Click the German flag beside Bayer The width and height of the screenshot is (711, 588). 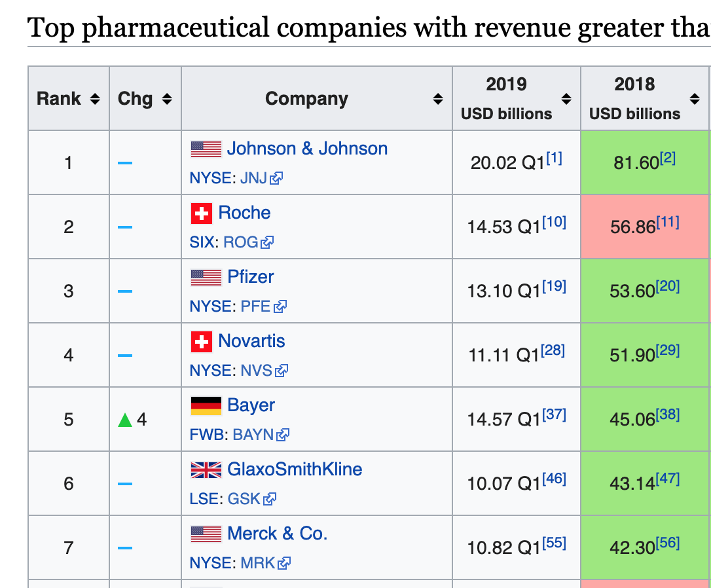coord(206,406)
